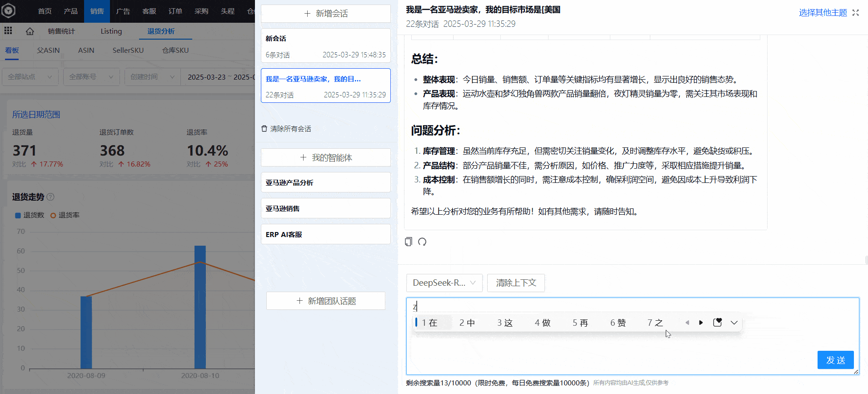Toggle the 退货数 legend series
Image resolution: width=868 pixels, height=394 pixels.
[30, 215]
